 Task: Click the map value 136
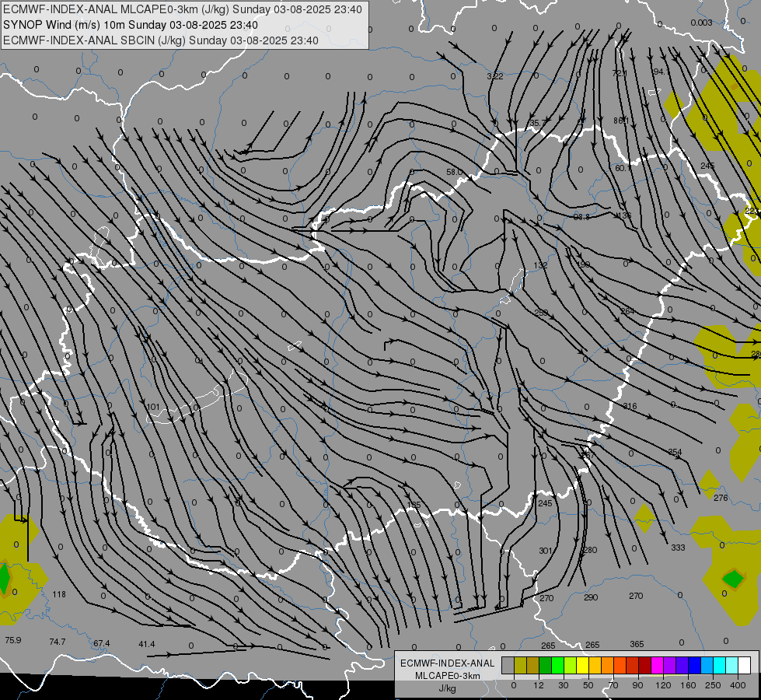pyautogui.click(x=624, y=215)
